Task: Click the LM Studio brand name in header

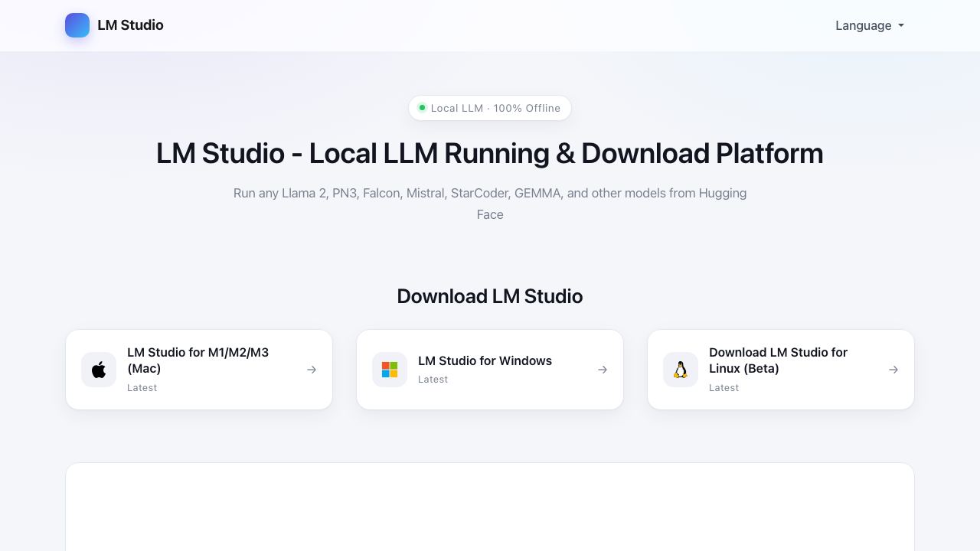Action: click(x=130, y=25)
